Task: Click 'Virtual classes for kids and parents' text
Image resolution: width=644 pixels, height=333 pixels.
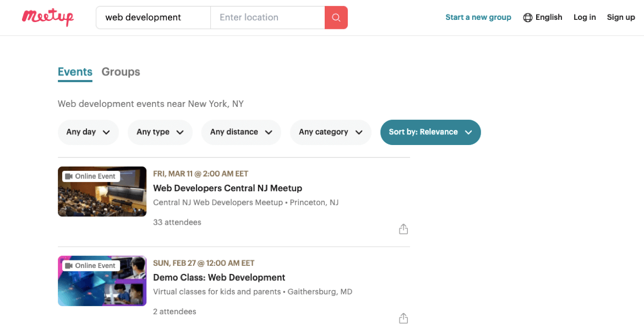Action: coord(217,292)
